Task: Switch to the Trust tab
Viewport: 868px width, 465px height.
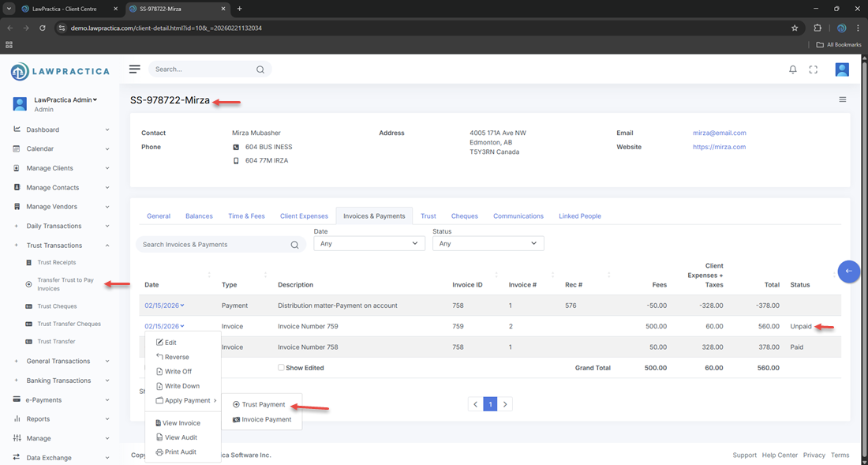Action: click(x=428, y=216)
